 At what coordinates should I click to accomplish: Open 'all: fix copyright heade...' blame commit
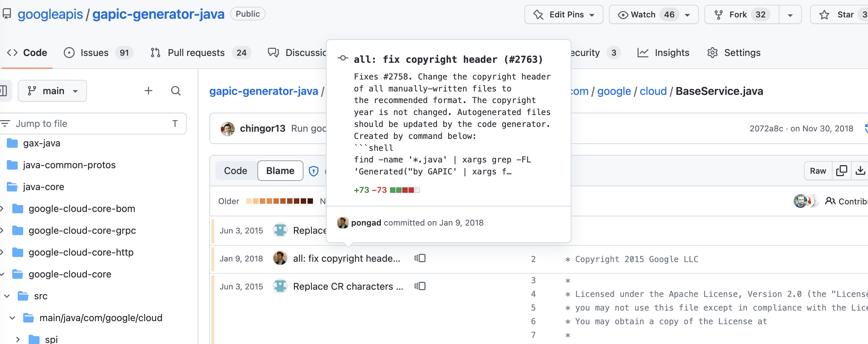tap(346, 259)
